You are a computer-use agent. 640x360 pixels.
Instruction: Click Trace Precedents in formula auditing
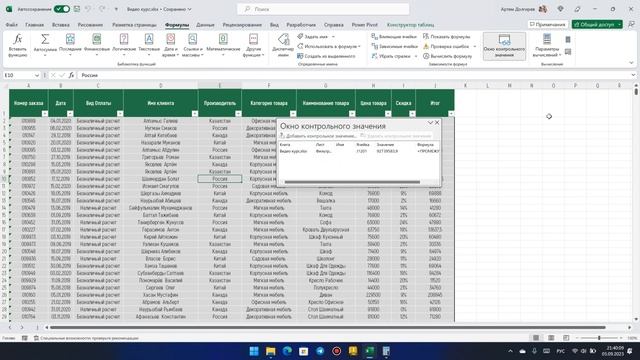tap(394, 37)
